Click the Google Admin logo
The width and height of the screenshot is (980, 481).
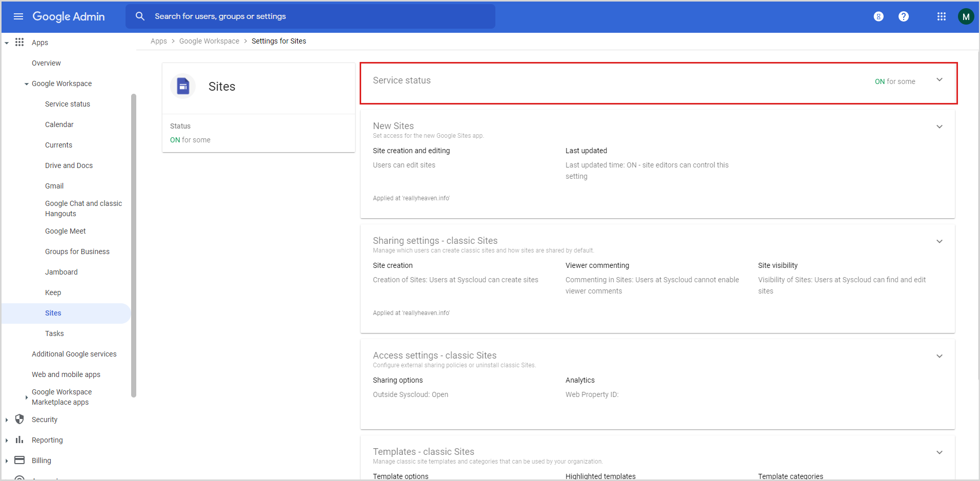click(x=69, y=16)
